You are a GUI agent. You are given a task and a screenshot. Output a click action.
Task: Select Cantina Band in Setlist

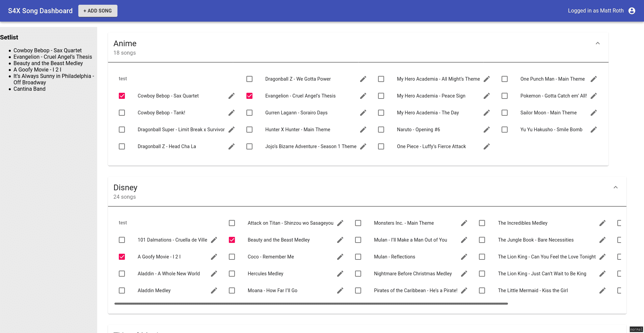(x=29, y=89)
